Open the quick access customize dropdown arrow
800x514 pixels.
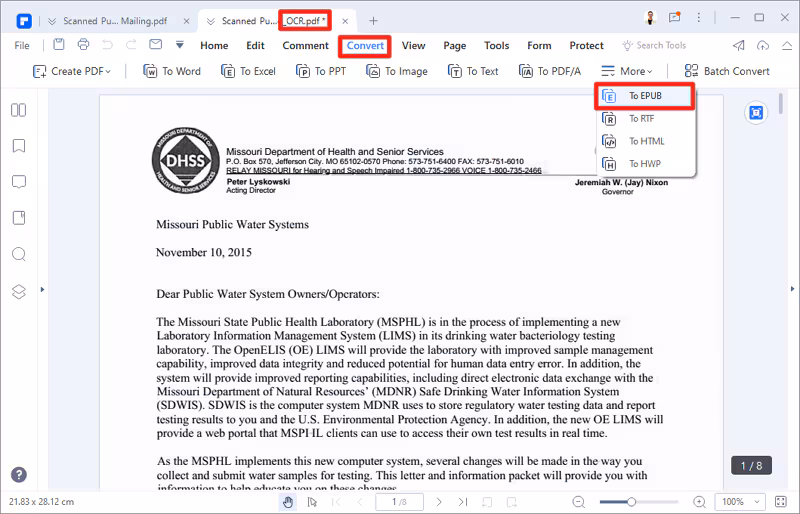click(180, 45)
